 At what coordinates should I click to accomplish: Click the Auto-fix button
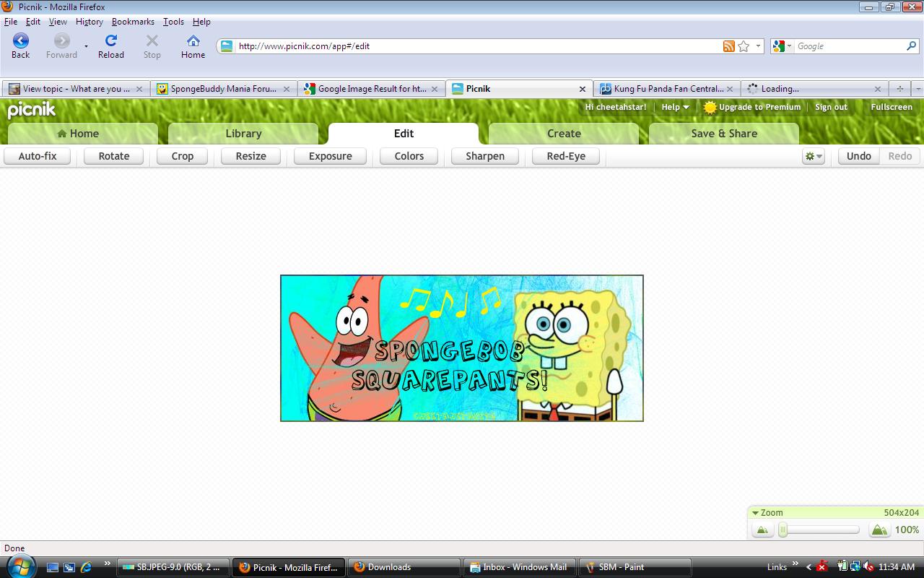pos(38,156)
